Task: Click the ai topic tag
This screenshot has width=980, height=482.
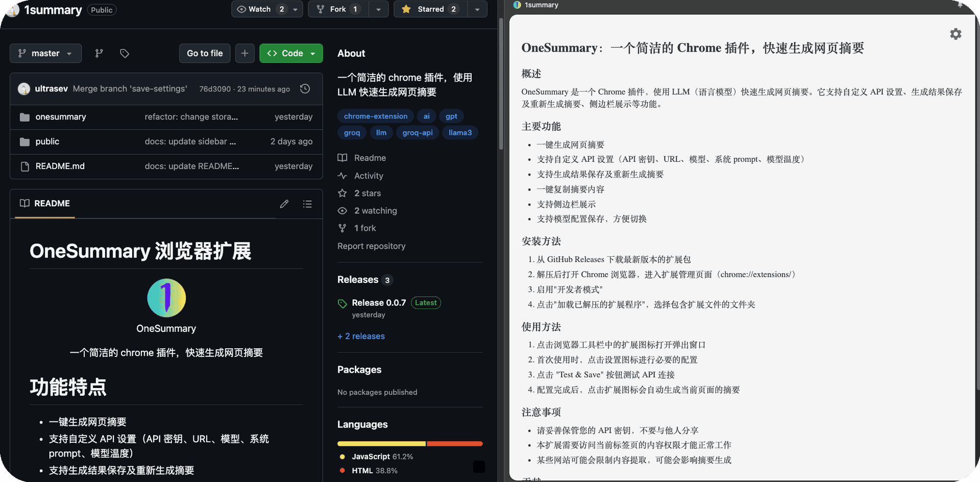Action: tap(427, 116)
